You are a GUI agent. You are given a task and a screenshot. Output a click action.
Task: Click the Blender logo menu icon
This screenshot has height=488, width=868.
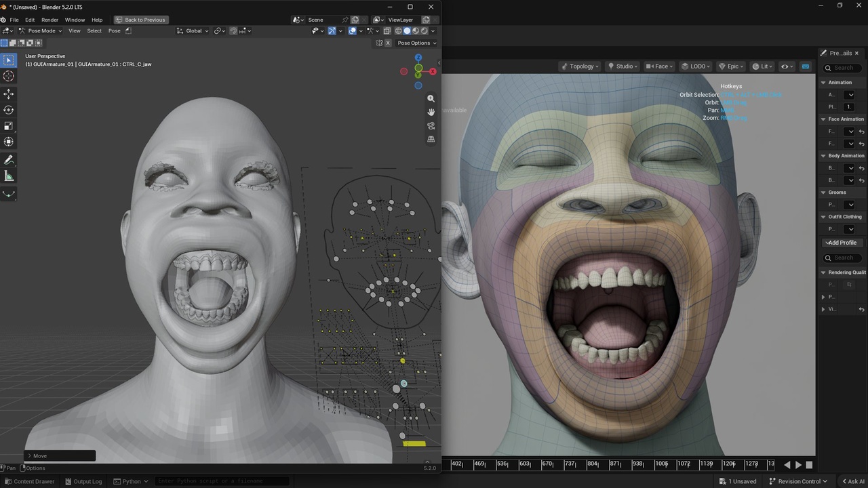[3, 20]
